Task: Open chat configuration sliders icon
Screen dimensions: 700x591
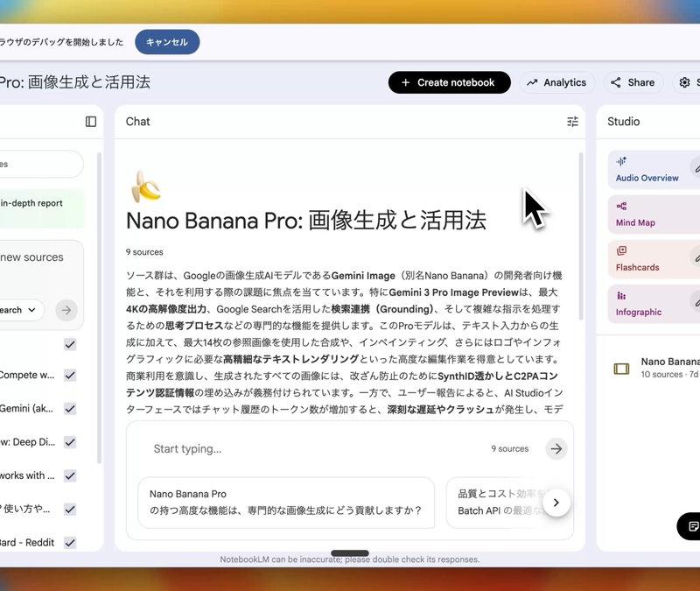Action: (x=572, y=122)
